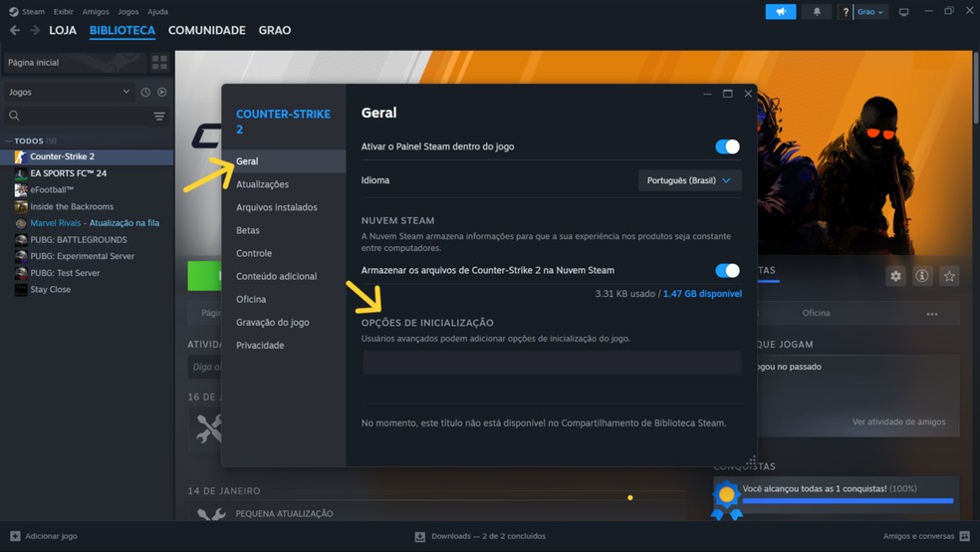Select Arquivos instalados in properties sidebar
Viewport: 980px width, 552px height.
pos(284,207)
